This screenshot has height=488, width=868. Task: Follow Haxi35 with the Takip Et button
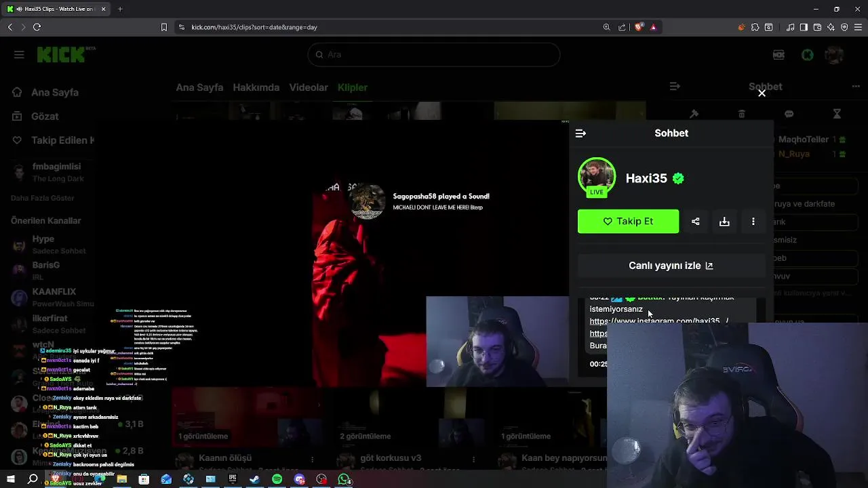[x=628, y=221]
